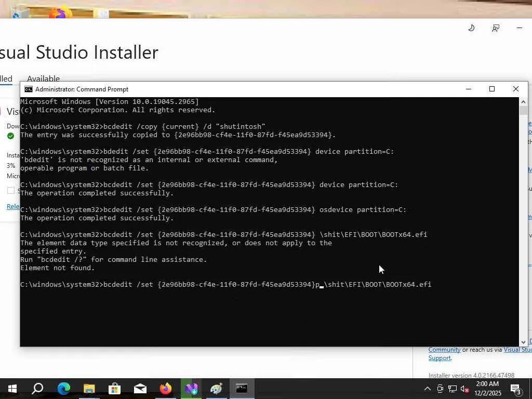Select Command Prompt taskbar icon
This screenshot has width=532, height=399.
(x=242, y=389)
